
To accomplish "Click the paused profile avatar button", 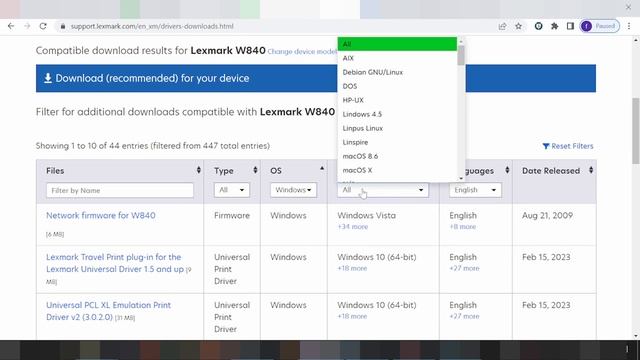I will point(600,26).
